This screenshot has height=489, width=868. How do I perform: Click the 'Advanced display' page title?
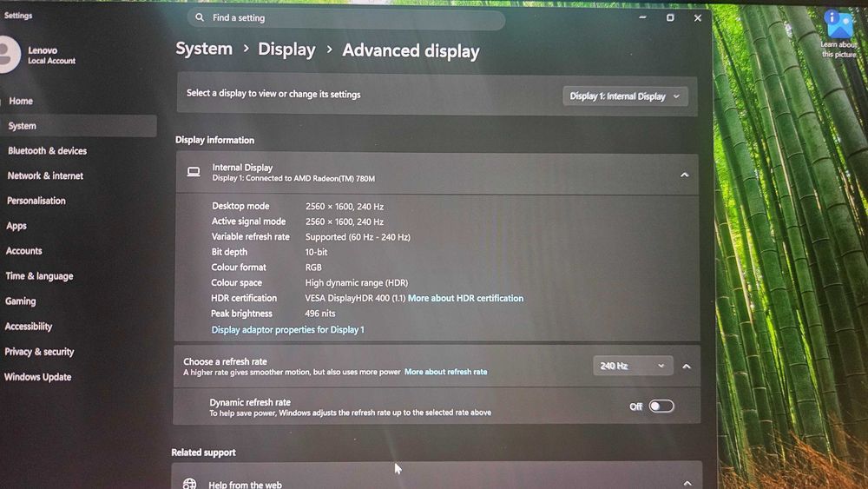[x=411, y=51]
